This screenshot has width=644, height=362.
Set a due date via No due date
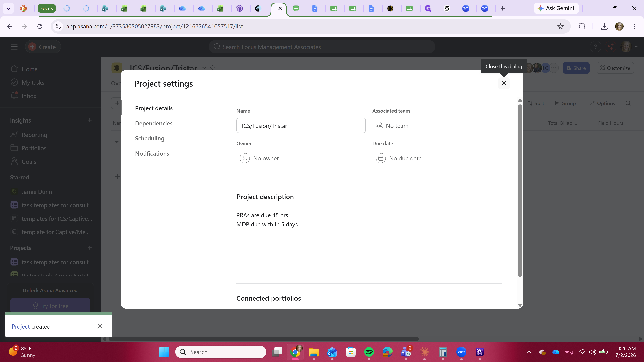coord(398,158)
